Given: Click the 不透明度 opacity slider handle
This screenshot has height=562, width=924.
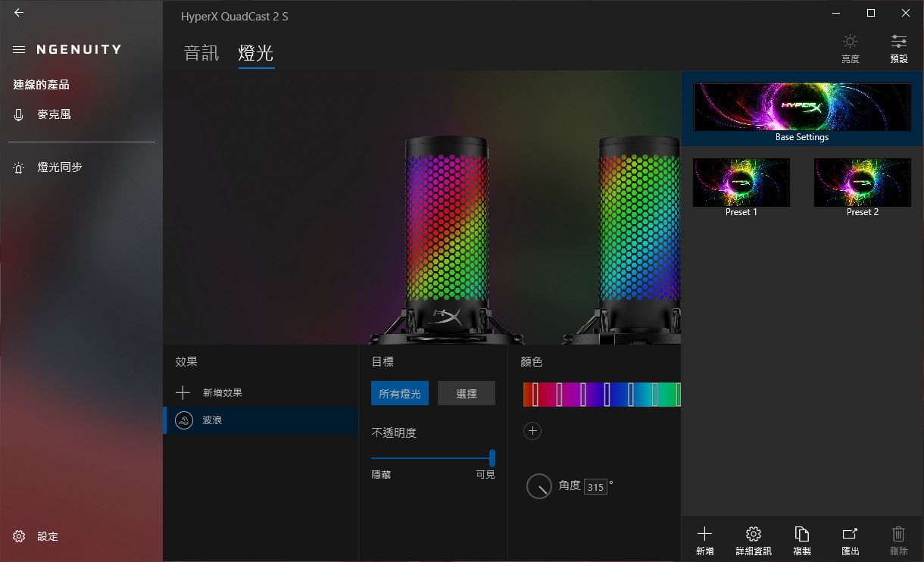Looking at the screenshot, I should click(492, 458).
